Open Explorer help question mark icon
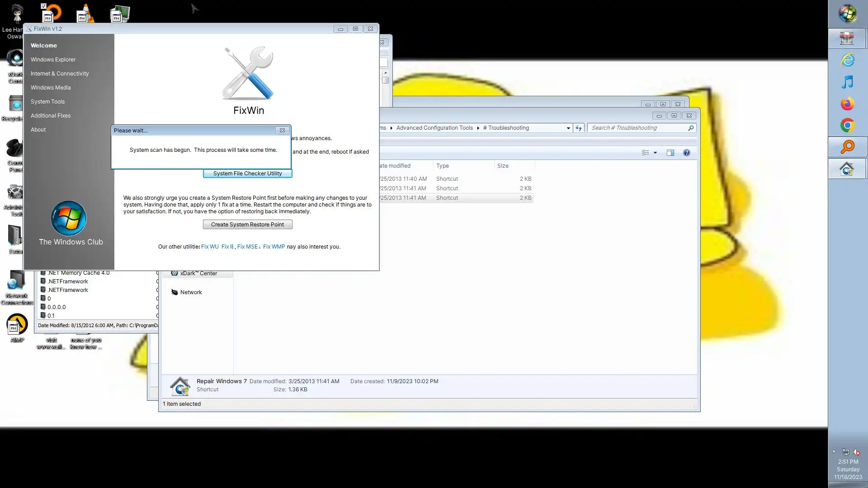868x488 pixels. [x=686, y=153]
